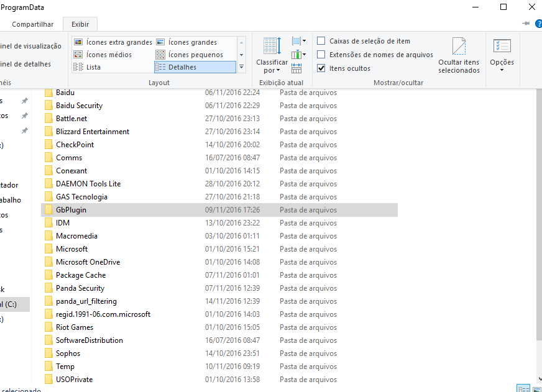Click the scrollbar down arrow
Viewport: 542px width, 392px height.
point(540,379)
